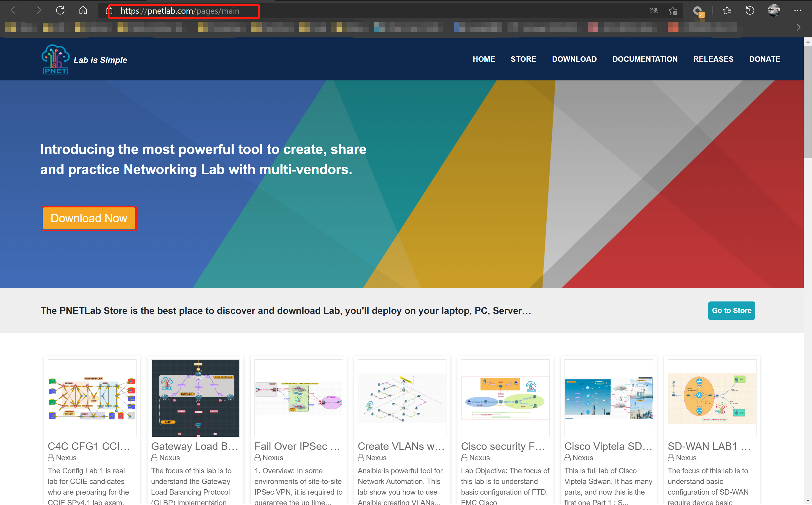Open the DOWNLOAD menu item
This screenshot has width=812, height=505.
pyautogui.click(x=574, y=59)
